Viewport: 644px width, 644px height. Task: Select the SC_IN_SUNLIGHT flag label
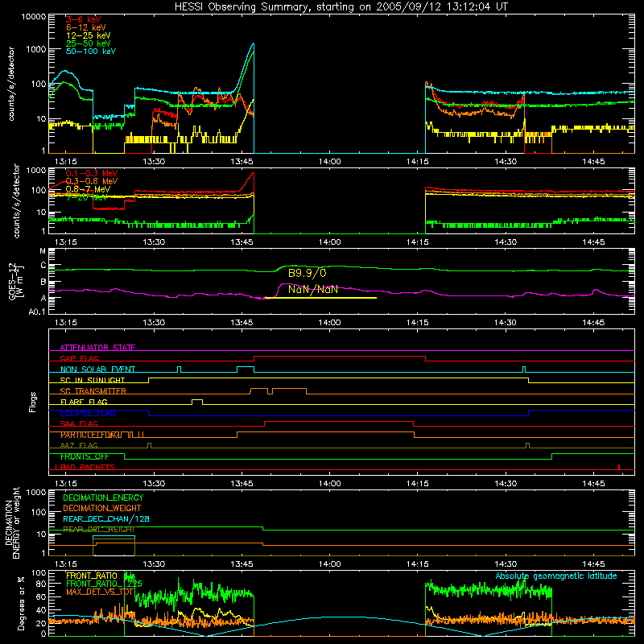click(93, 380)
